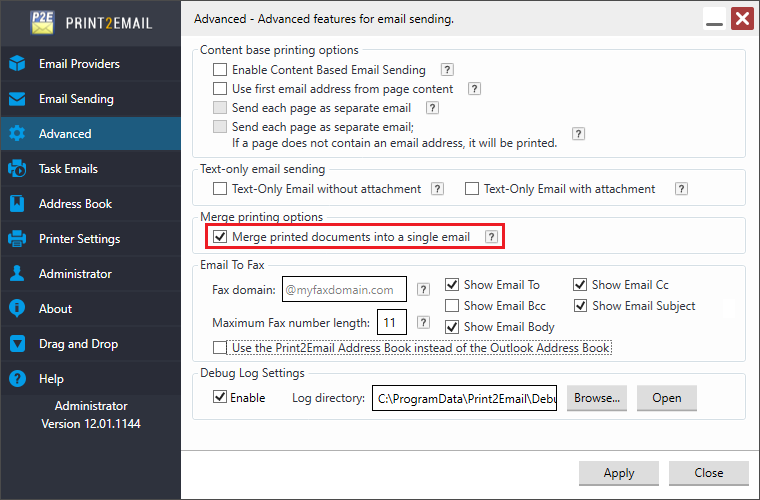Open the Email Providers section
Viewport: 760px width, 500px height.
(91, 63)
